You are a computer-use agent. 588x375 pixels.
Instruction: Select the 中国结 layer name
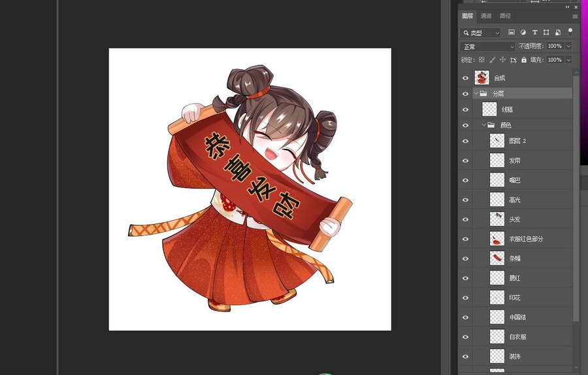518,318
